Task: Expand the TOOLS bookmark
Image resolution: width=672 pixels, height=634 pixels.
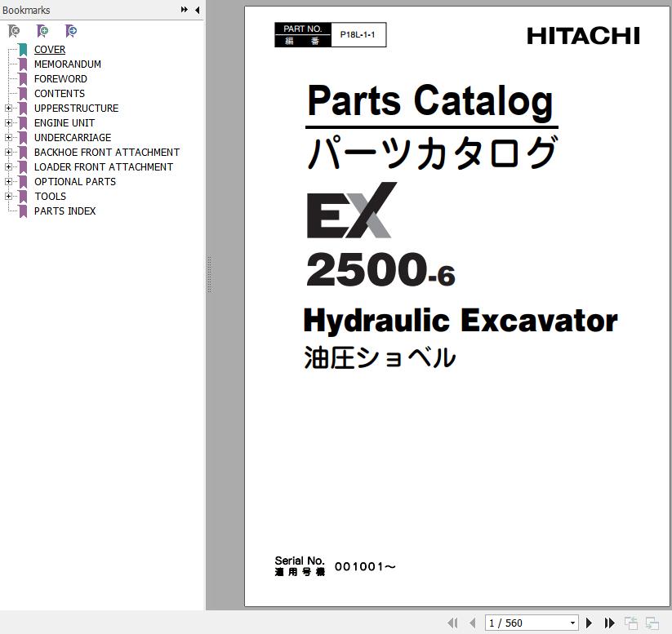Action: (x=8, y=196)
